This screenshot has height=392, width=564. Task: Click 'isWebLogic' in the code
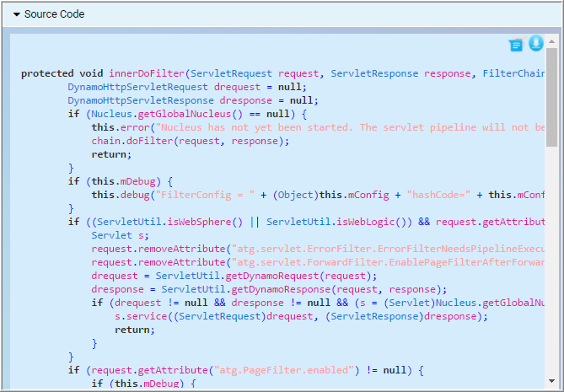(x=365, y=222)
